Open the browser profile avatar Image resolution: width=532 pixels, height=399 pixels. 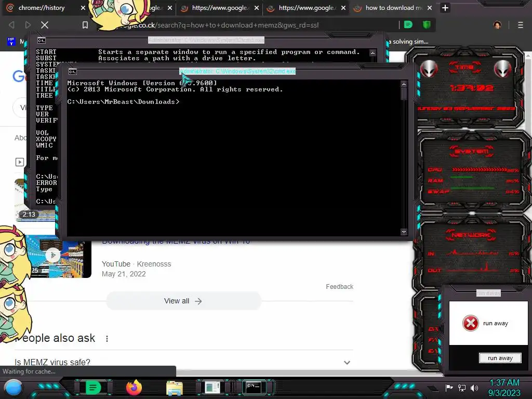click(497, 25)
